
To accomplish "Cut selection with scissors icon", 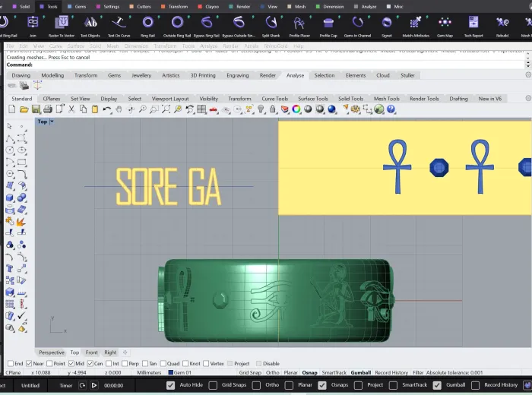I will click(x=71, y=109).
